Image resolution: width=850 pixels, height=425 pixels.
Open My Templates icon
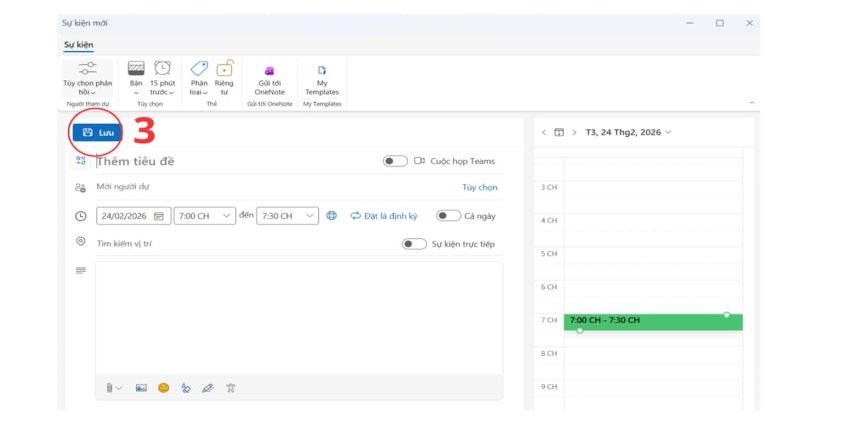[x=322, y=70]
